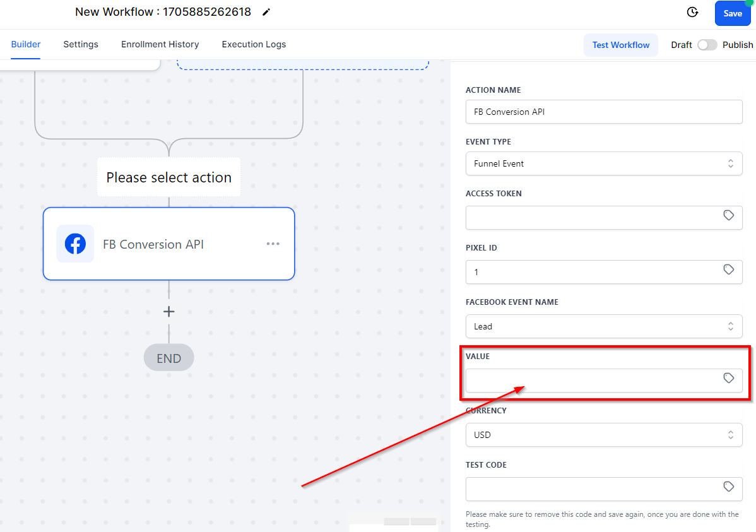Click the Facebook logo on action card
The image size is (756, 532).
[x=75, y=244]
